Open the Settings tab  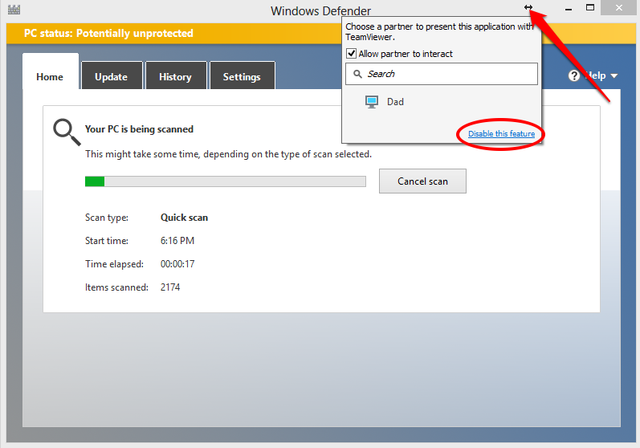[x=242, y=77]
